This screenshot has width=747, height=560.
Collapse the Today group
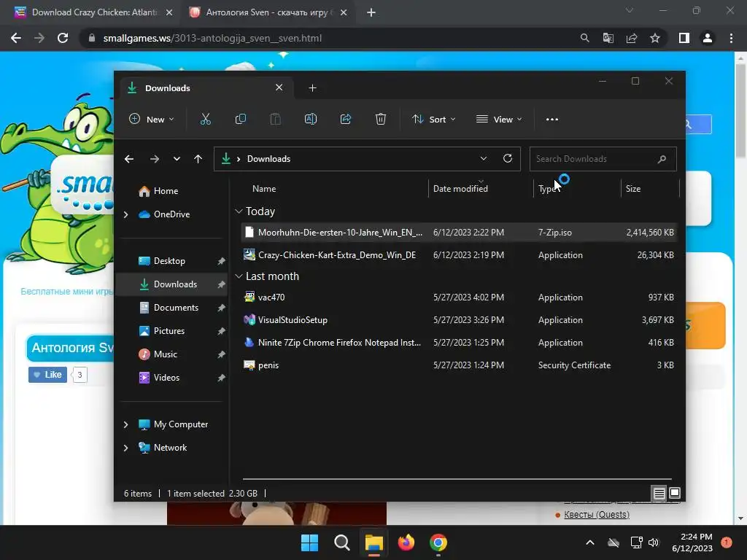pos(239,211)
